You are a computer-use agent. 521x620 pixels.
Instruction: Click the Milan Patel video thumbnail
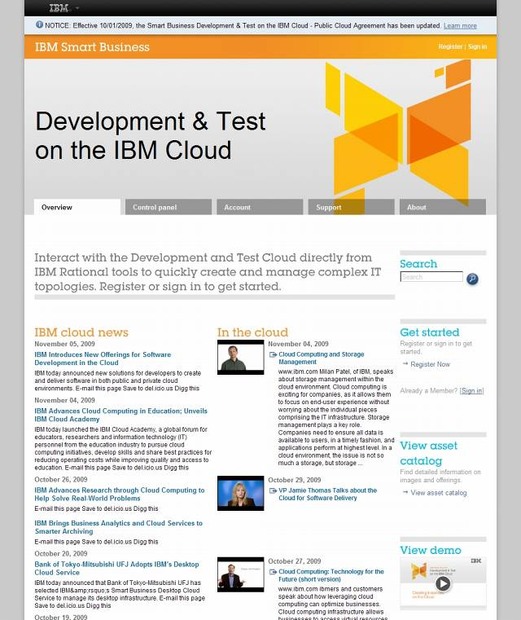(x=240, y=357)
